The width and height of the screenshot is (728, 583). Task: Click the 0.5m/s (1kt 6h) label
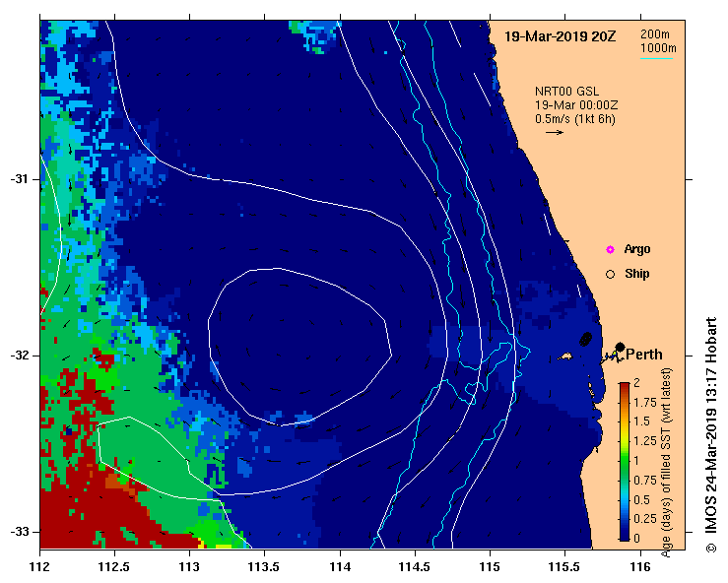574,119
